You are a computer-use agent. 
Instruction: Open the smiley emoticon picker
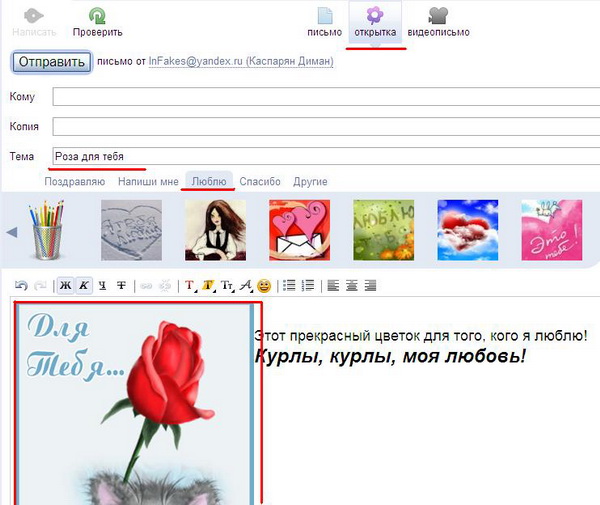(x=264, y=286)
